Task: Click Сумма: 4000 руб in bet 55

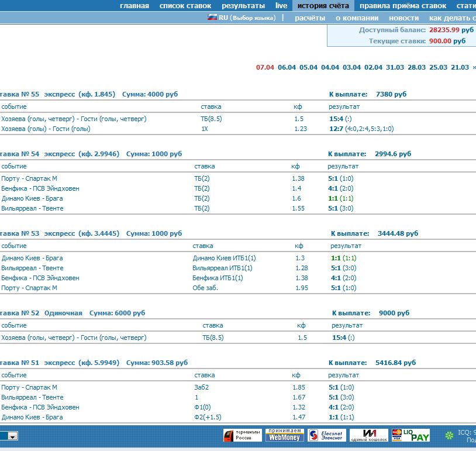Action: point(150,94)
